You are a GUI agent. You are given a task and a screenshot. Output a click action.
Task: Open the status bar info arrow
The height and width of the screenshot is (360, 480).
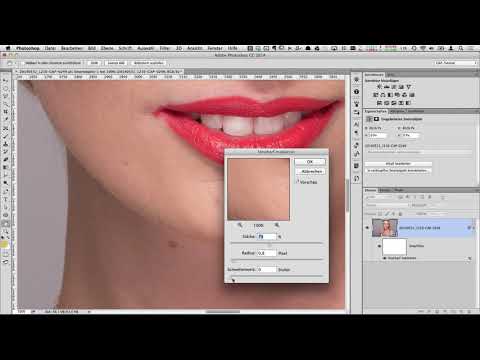click(x=89, y=311)
